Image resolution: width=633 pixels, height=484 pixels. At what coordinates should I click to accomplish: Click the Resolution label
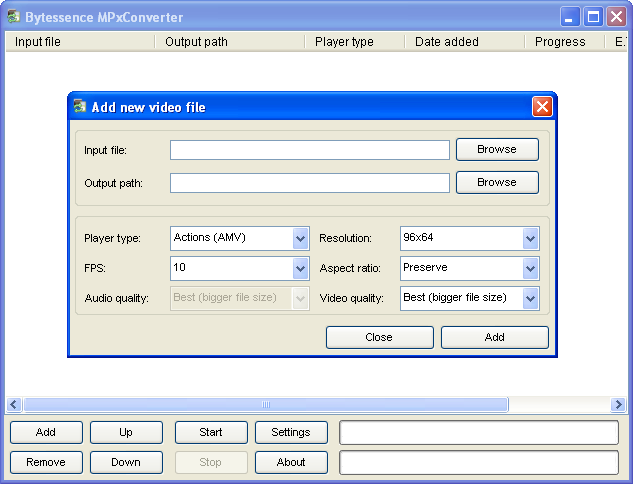pyautogui.click(x=345, y=238)
